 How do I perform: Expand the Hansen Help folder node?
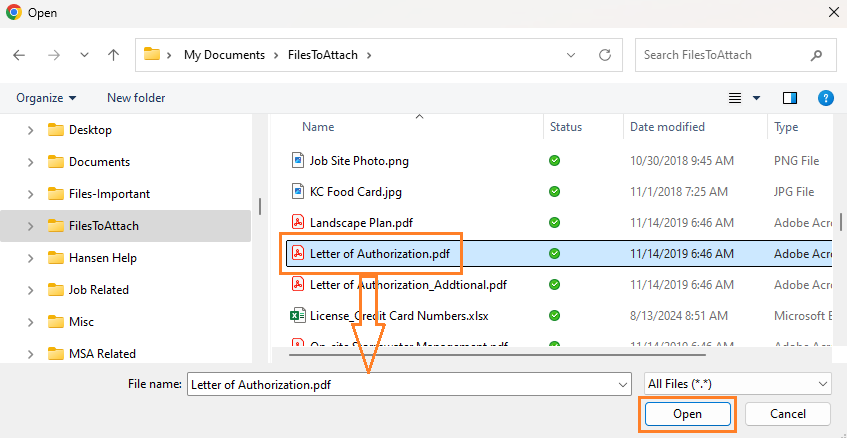(30, 258)
